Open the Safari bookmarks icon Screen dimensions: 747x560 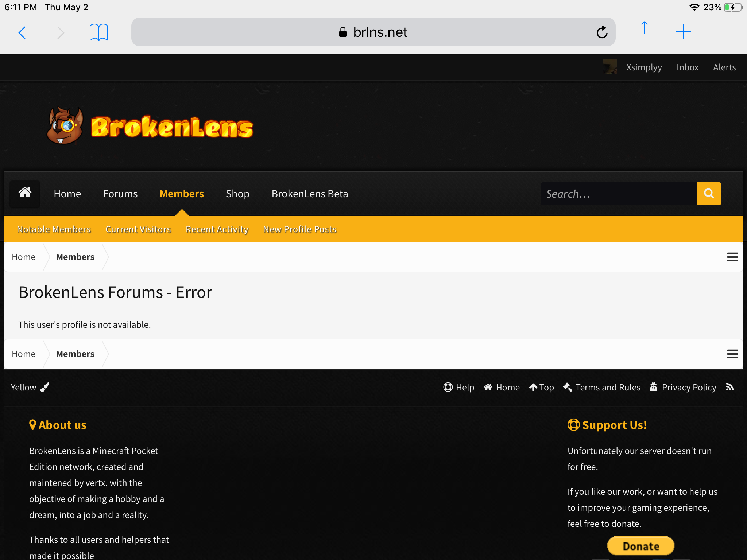(99, 32)
